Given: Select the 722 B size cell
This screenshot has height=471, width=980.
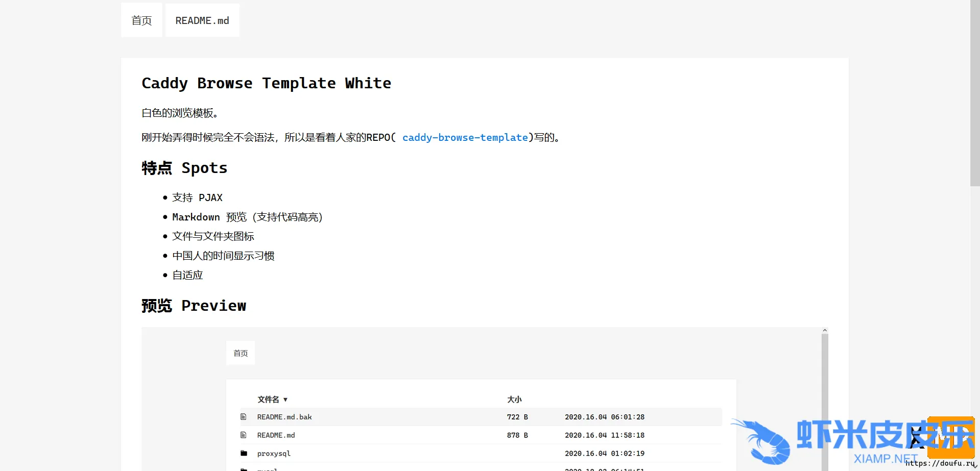Looking at the screenshot, I should [x=517, y=417].
